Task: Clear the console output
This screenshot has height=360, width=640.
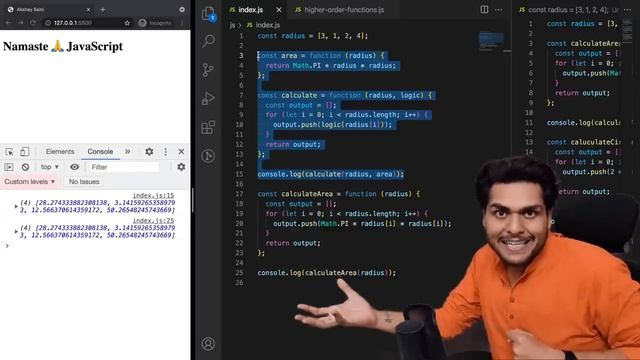Action: [25, 167]
